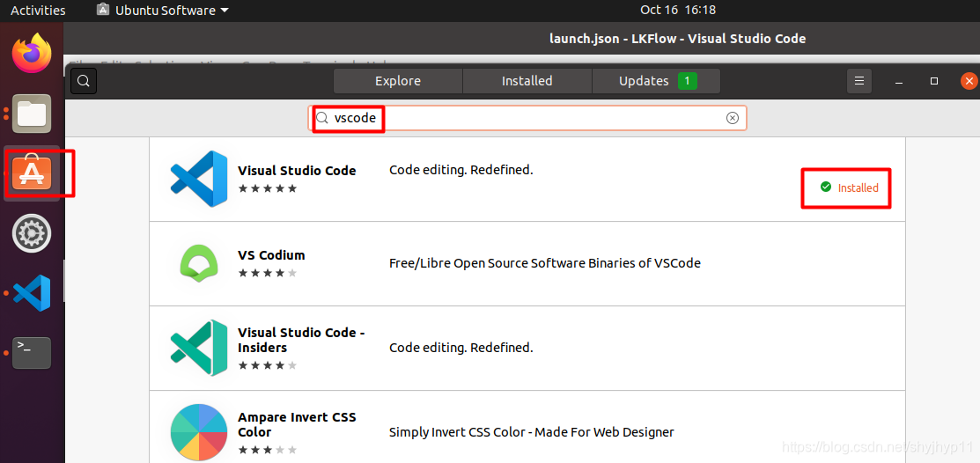This screenshot has height=463, width=980.
Task: Close the Ubuntu Software window
Action: click(969, 81)
